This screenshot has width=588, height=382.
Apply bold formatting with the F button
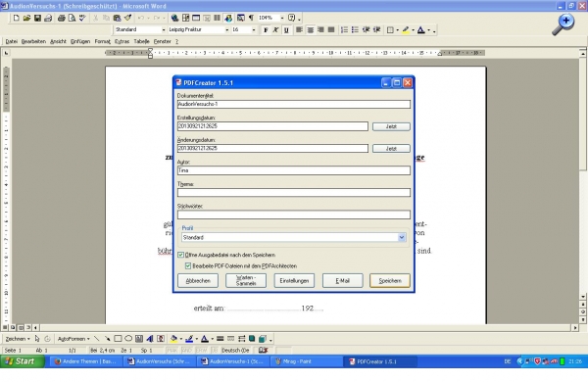pos(266,30)
